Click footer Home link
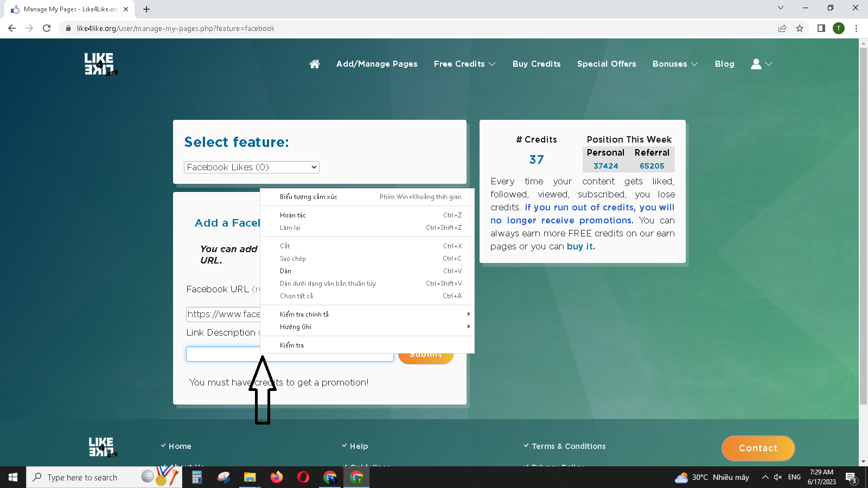Image resolution: width=868 pixels, height=488 pixels. coord(180,446)
